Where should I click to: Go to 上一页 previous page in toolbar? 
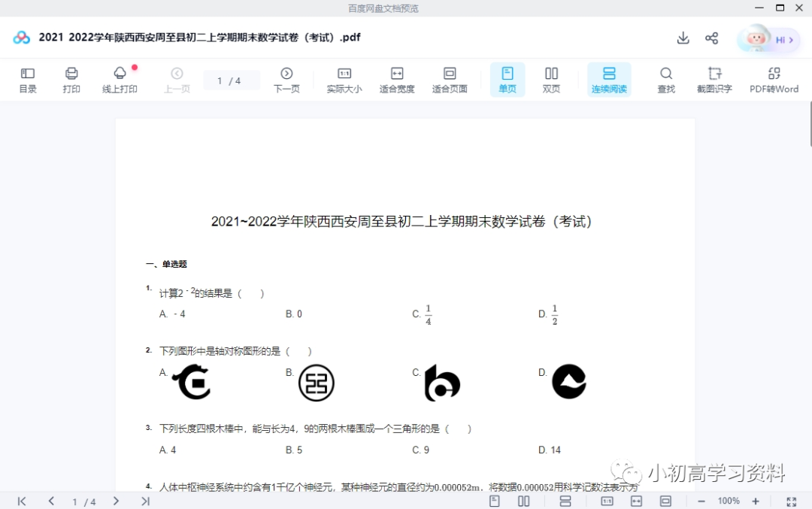click(177, 80)
